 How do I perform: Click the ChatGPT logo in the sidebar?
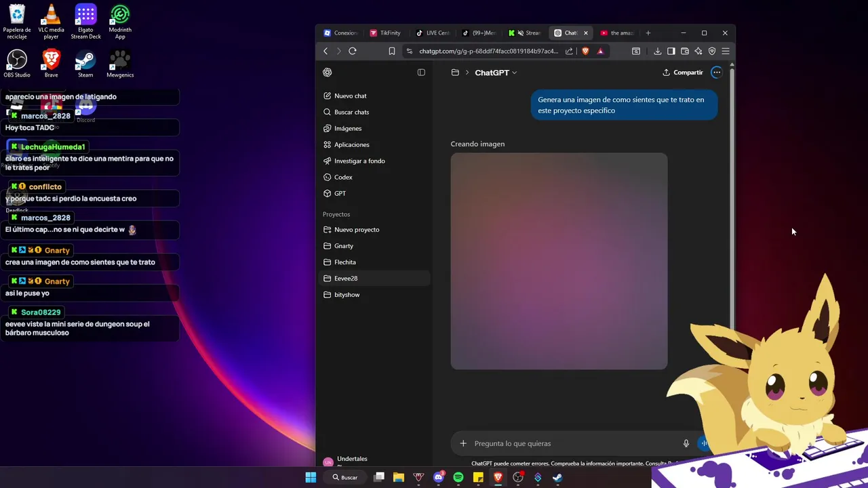coord(328,73)
